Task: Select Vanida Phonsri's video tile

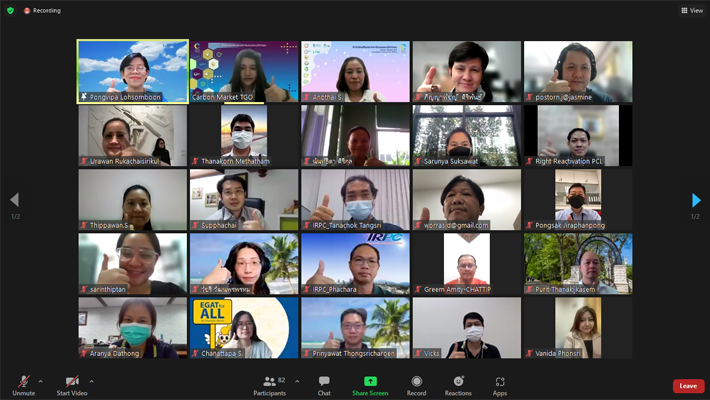Action: tap(578, 327)
